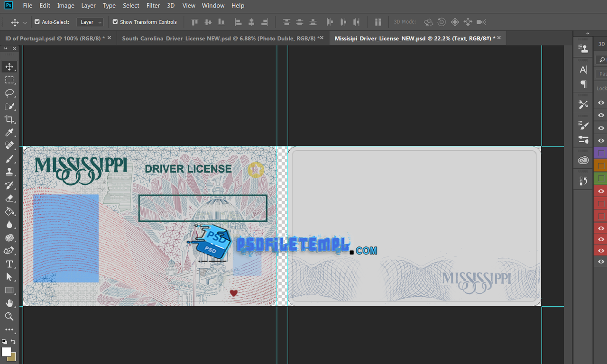Open the Filter menu
The width and height of the screenshot is (607, 364).
point(153,6)
